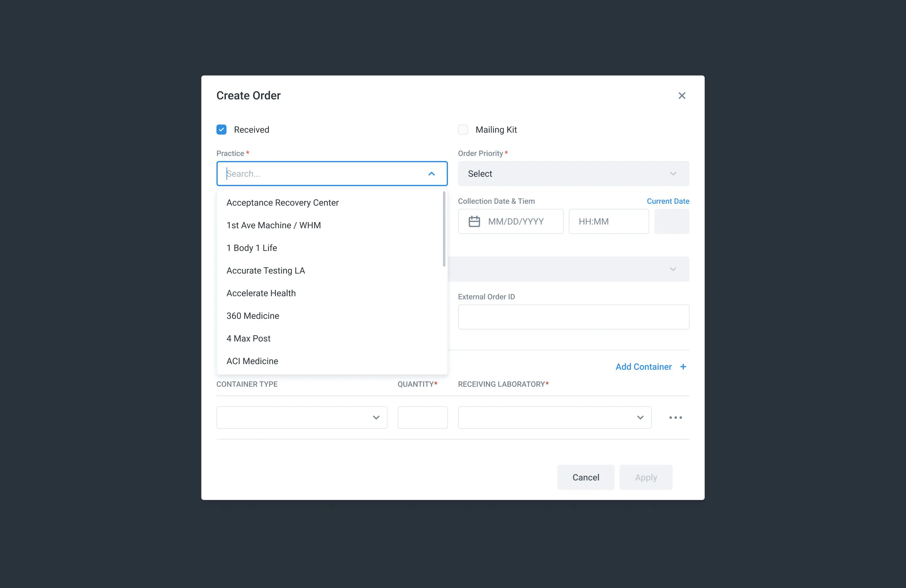Focus the External Order ID field
The height and width of the screenshot is (588, 906).
[x=573, y=317]
